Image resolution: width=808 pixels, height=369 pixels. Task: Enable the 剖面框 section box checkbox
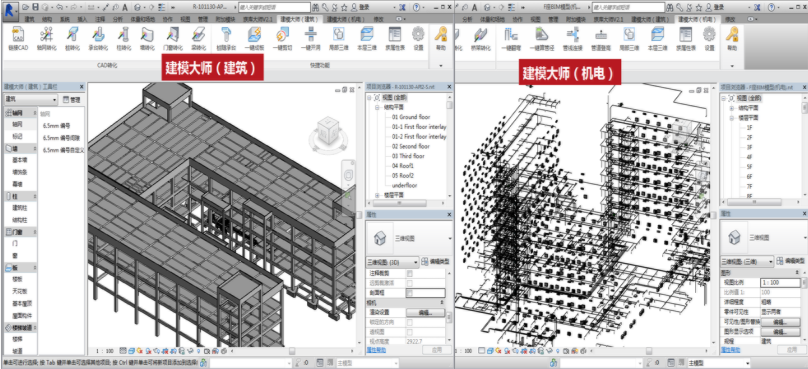(410, 293)
